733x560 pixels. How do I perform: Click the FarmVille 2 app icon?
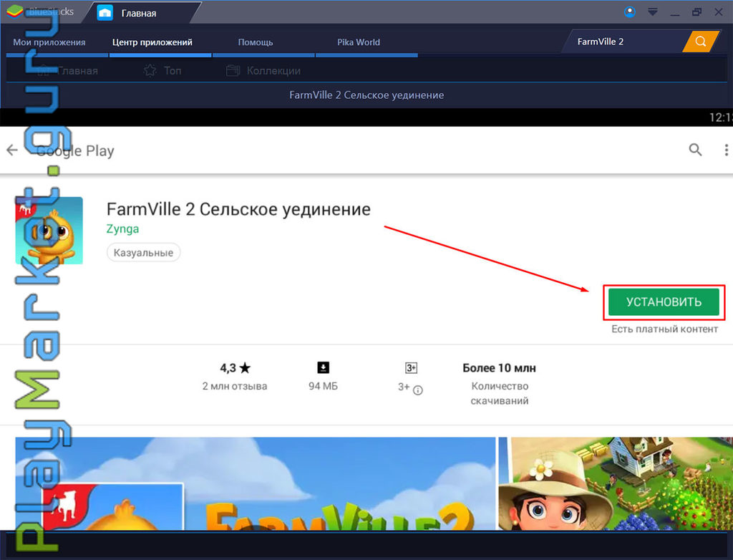(x=49, y=231)
